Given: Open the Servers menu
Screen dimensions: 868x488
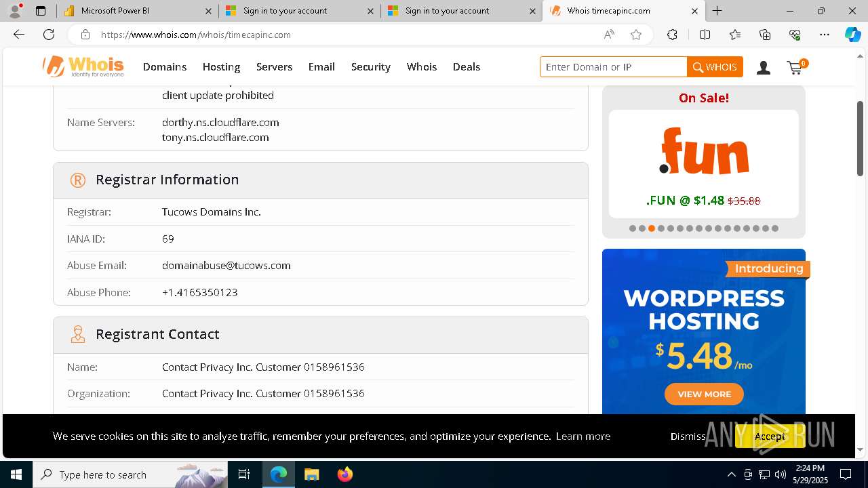Looking at the screenshot, I should coord(274,66).
